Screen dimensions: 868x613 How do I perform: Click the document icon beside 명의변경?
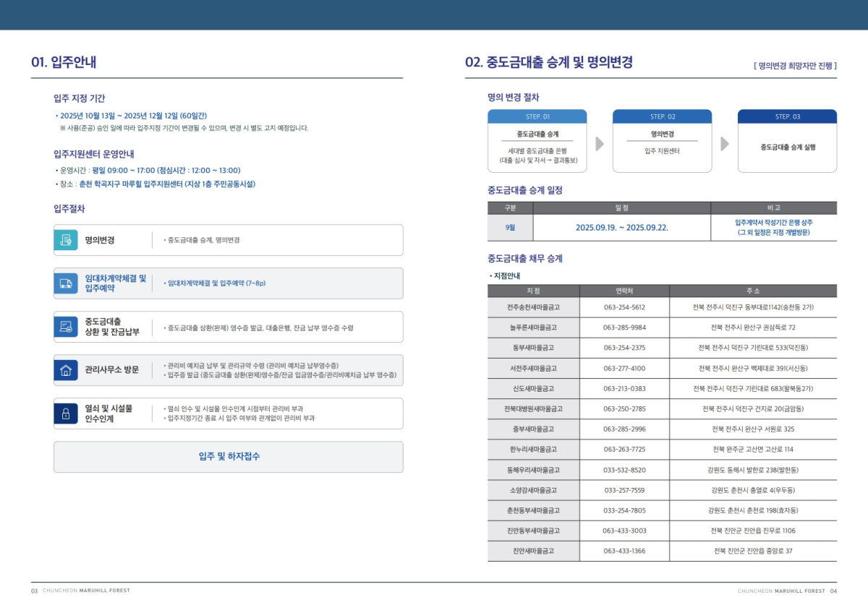66,240
